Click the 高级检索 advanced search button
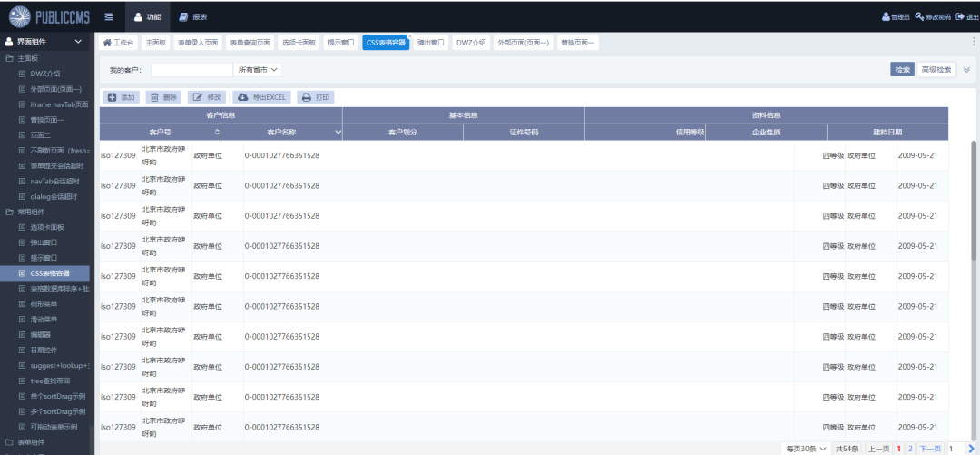The height and width of the screenshot is (455, 980). point(936,69)
